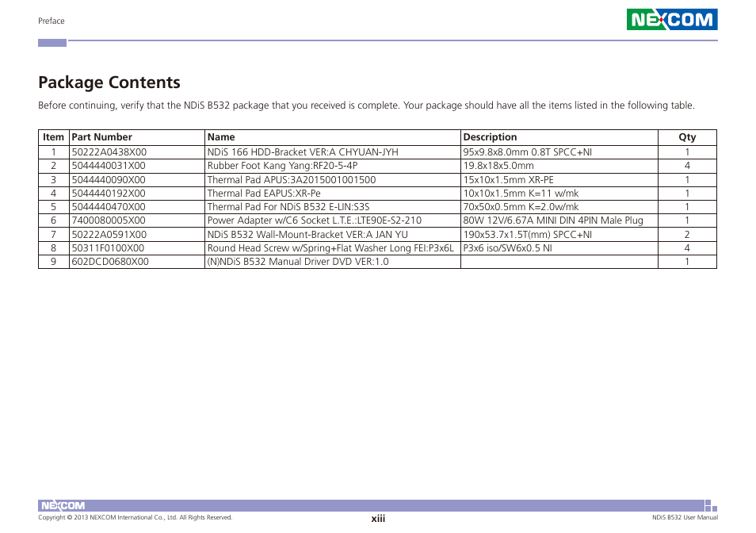
Task: Click item number 9 in the table
Action: (54, 262)
